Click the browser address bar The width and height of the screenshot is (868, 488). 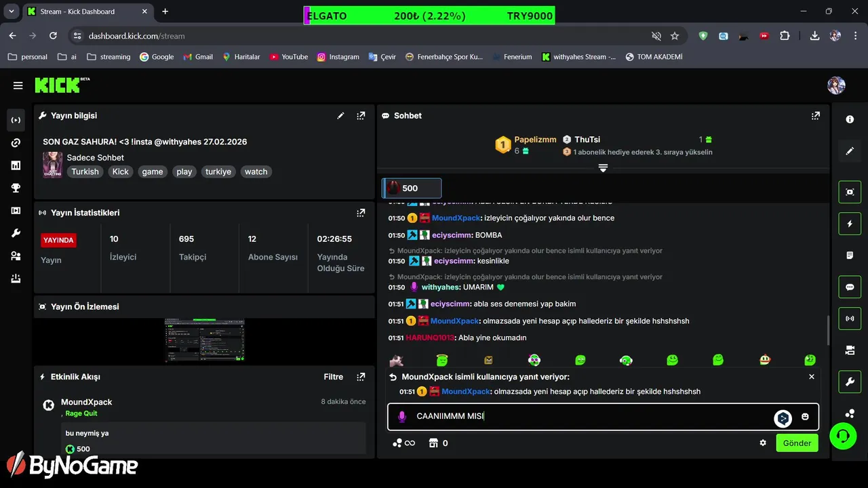[359, 36]
